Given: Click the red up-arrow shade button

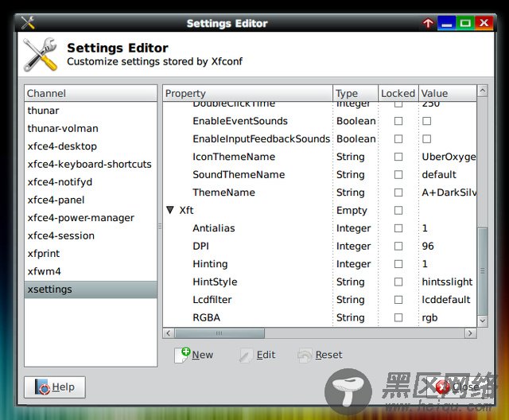Looking at the screenshot, I should [x=428, y=23].
